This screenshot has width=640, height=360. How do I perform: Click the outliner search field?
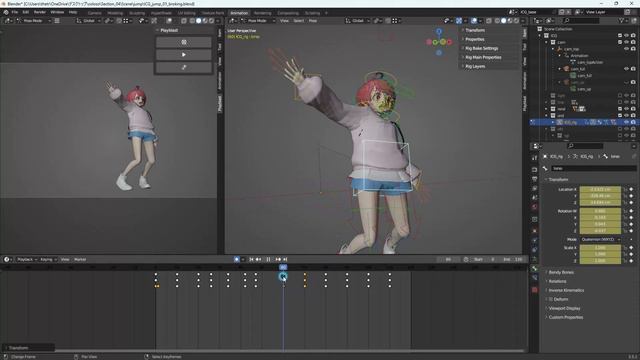click(581, 20)
